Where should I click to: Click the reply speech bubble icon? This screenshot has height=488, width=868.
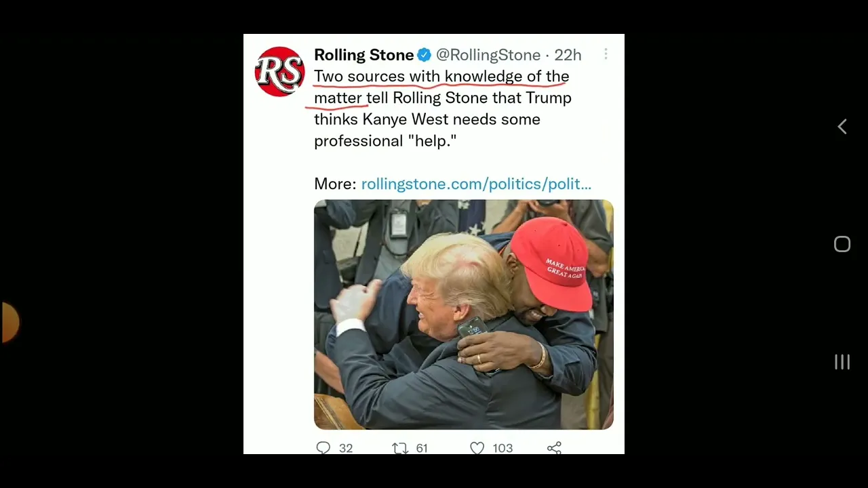(x=323, y=448)
